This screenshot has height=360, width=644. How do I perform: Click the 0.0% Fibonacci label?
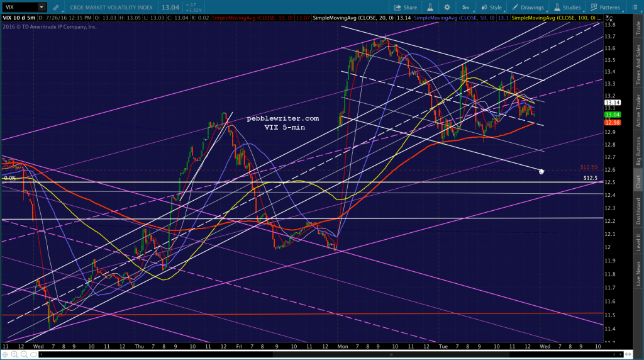click(x=10, y=178)
